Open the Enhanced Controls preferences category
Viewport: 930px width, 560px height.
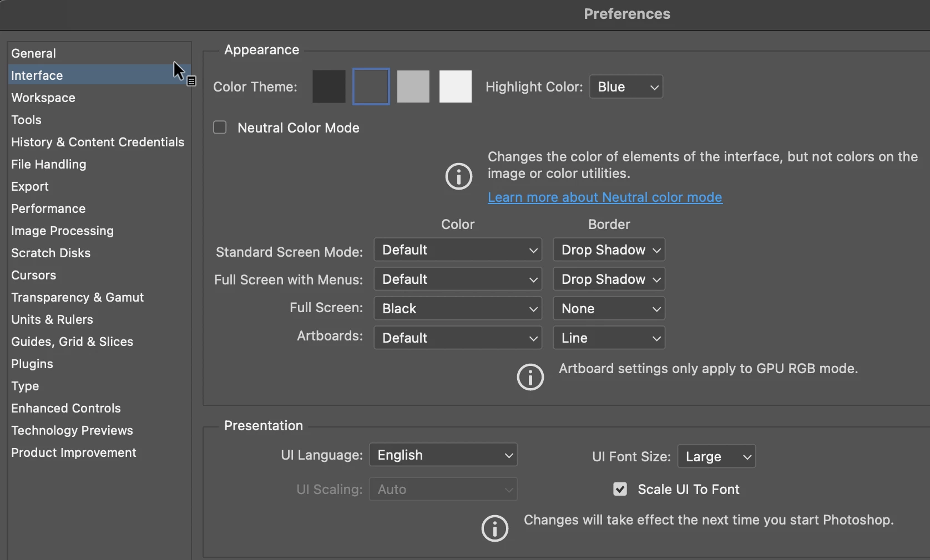click(x=99, y=408)
